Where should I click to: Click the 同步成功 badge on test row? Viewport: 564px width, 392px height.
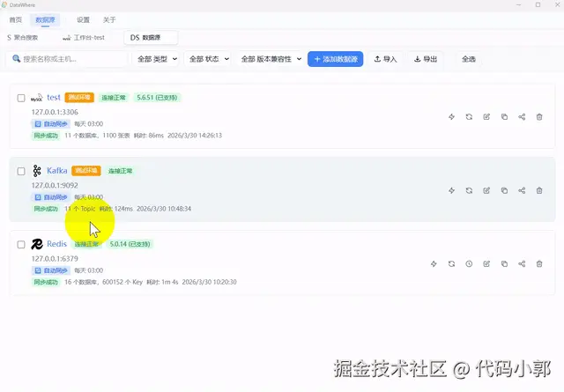[46, 136]
